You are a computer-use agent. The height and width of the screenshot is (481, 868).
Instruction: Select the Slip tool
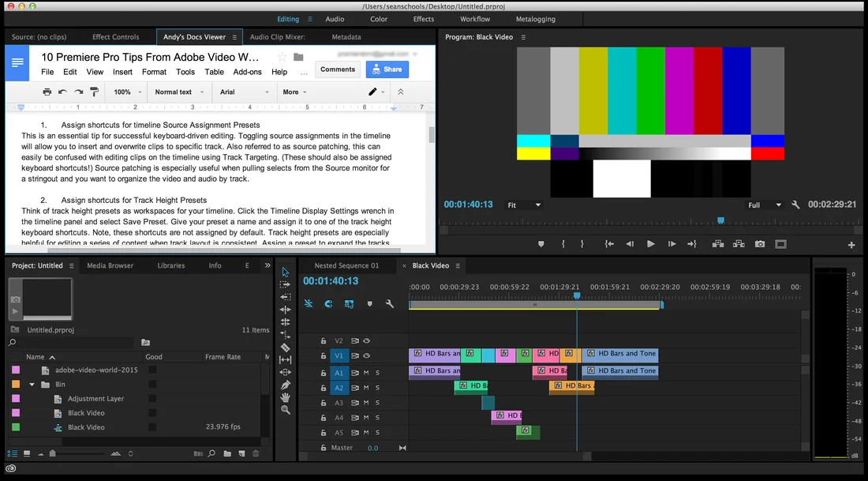click(285, 359)
